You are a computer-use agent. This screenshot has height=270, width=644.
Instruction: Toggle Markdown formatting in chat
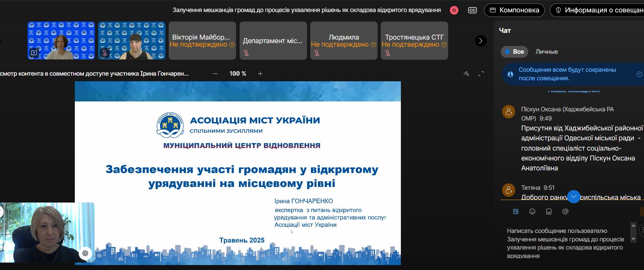pyautogui.click(x=516, y=211)
